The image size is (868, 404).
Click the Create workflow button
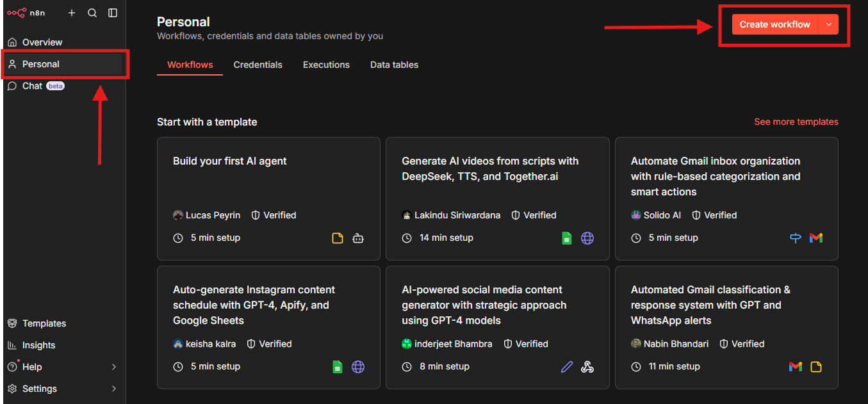tap(774, 24)
